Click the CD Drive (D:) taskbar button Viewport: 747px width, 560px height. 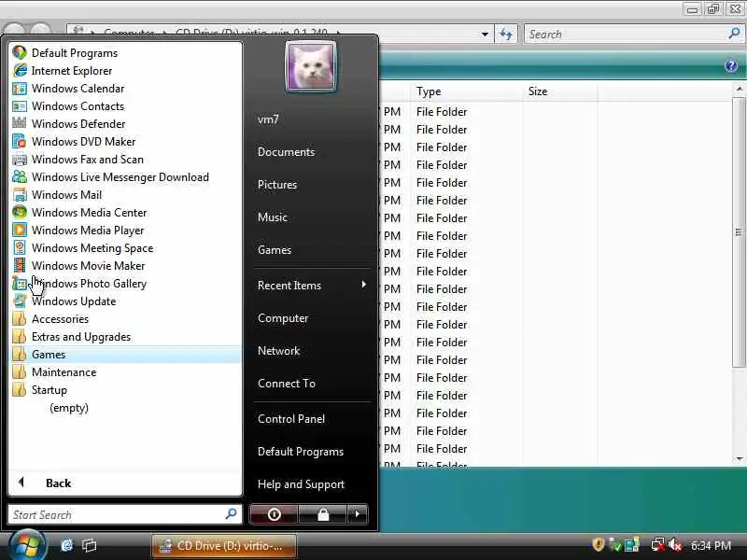(224, 546)
